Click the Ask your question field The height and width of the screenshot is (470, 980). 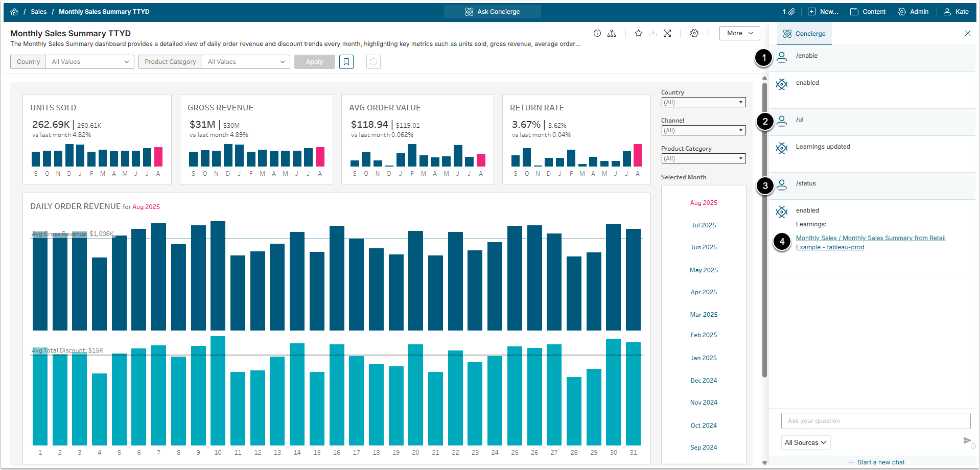pyautogui.click(x=875, y=421)
